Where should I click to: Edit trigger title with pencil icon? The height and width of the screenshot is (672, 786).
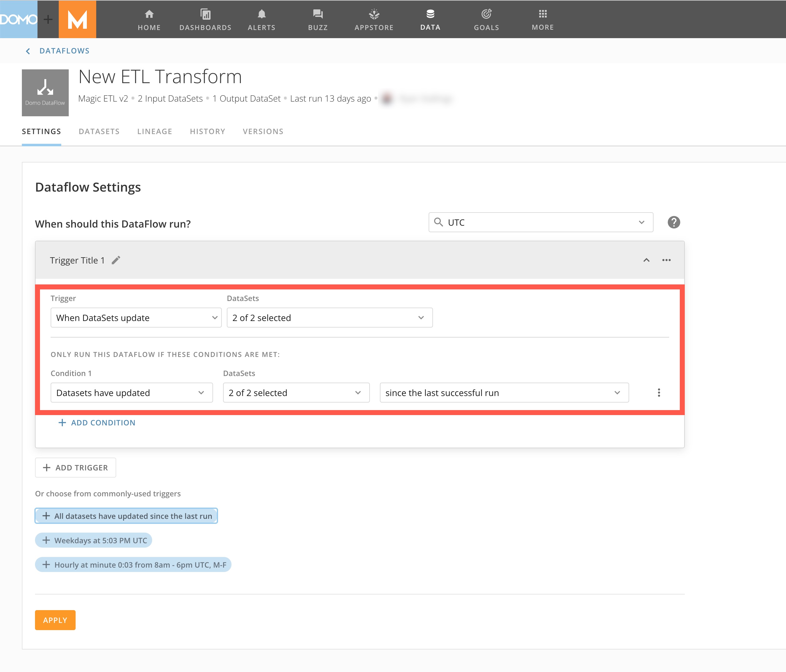tap(116, 260)
